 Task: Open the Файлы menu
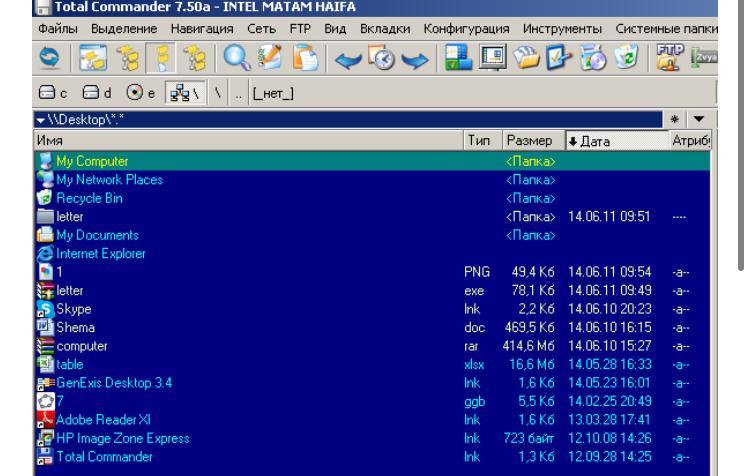coord(58,29)
